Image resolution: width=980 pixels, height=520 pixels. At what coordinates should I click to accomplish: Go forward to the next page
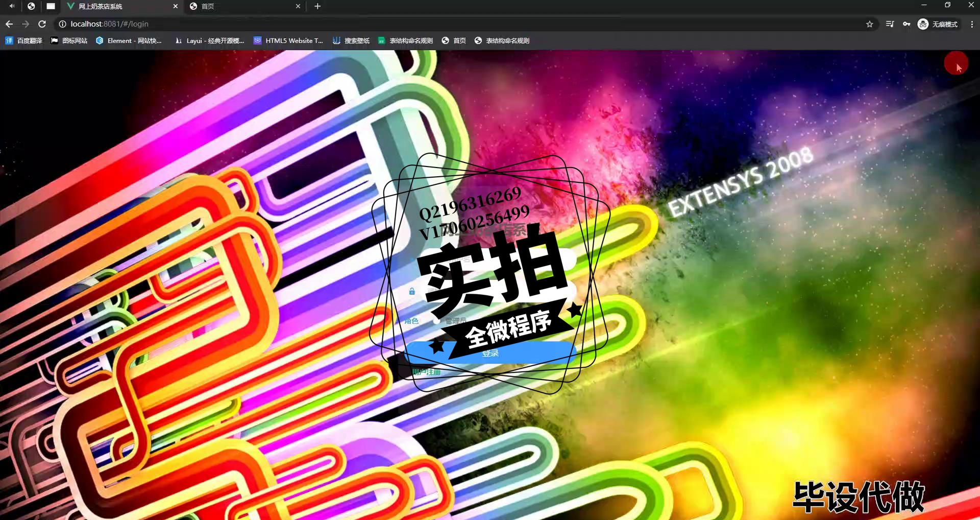tap(26, 24)
